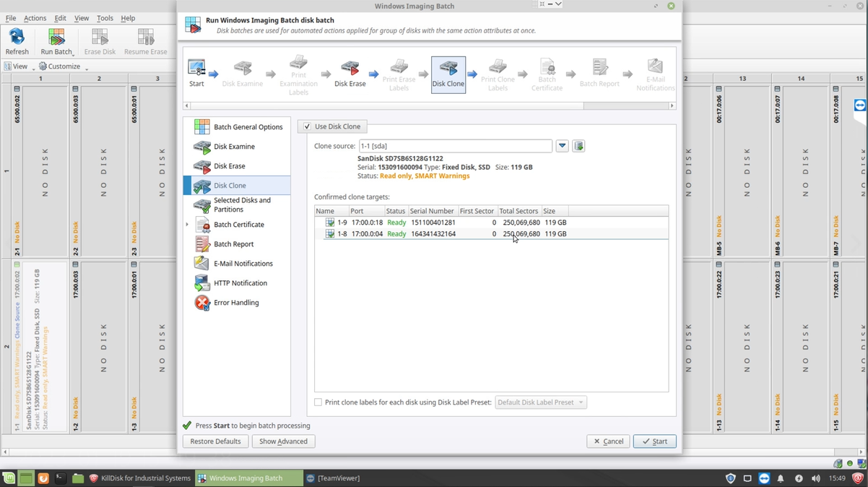Open the Tools menu
The width and height of the screenshot is (868, 487).
105,18
